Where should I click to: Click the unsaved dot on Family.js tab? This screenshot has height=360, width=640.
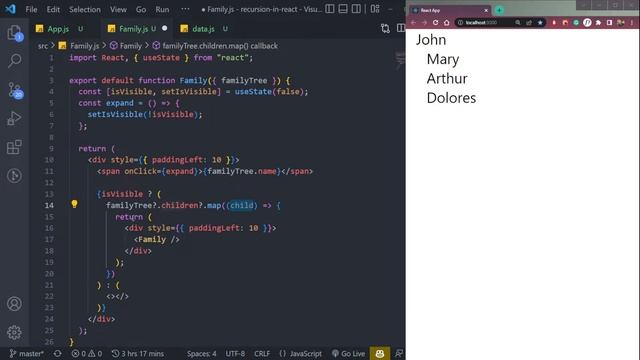pyautogui.click(x=164, y=28)
